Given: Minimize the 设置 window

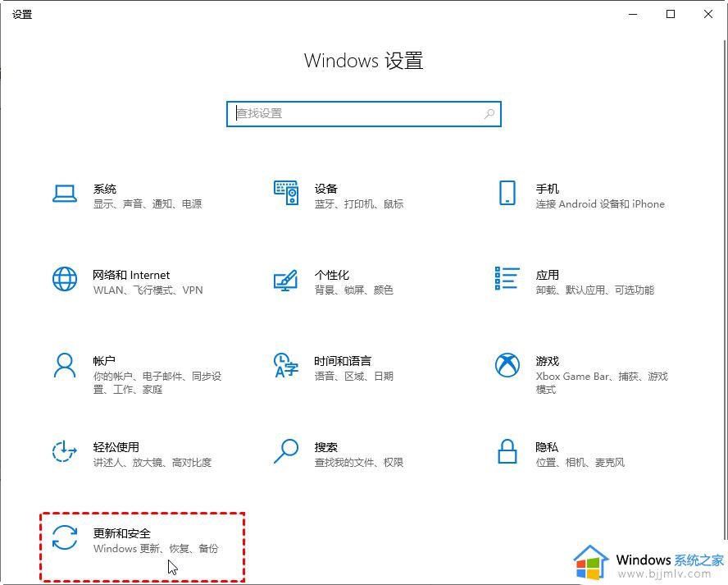Looking at the screenshot, I should point(633,14).
